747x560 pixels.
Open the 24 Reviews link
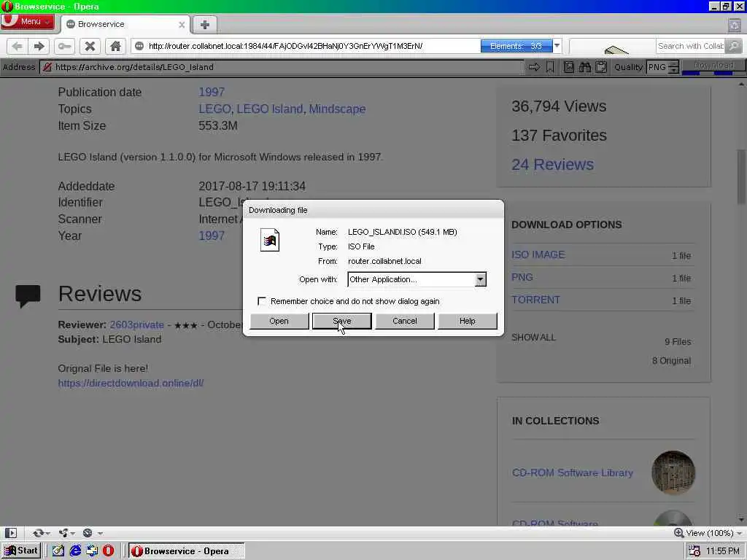coord(552,165)
